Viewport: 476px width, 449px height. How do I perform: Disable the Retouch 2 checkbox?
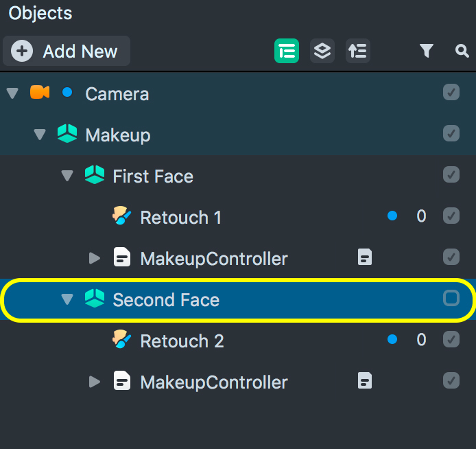451,339
